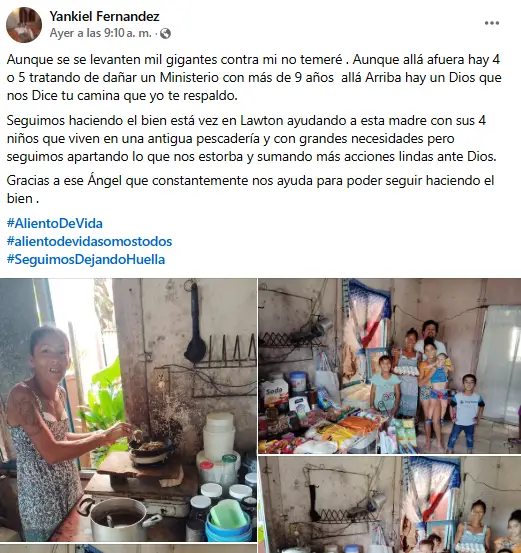Viewport: 521px width, 553px height.
Task: Open the #AlientoDeVida hashtag
Action: [55, 223]
